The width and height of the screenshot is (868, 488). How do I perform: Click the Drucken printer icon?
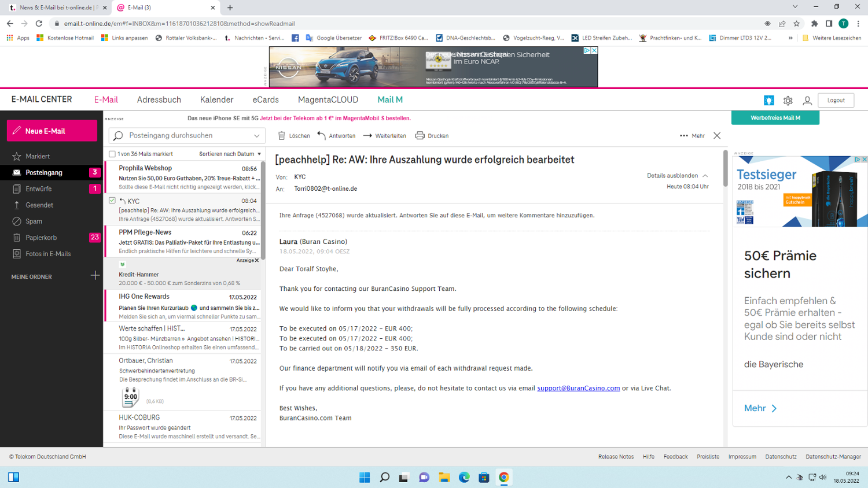click(420, 136)
